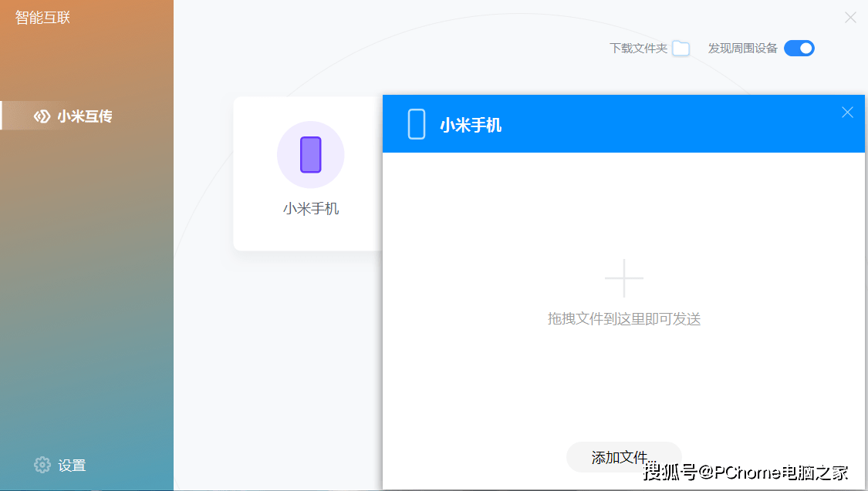Viewport: 868px width, 491px height.
Task: Click the 小米手机 name under device card
Action: 311,208
